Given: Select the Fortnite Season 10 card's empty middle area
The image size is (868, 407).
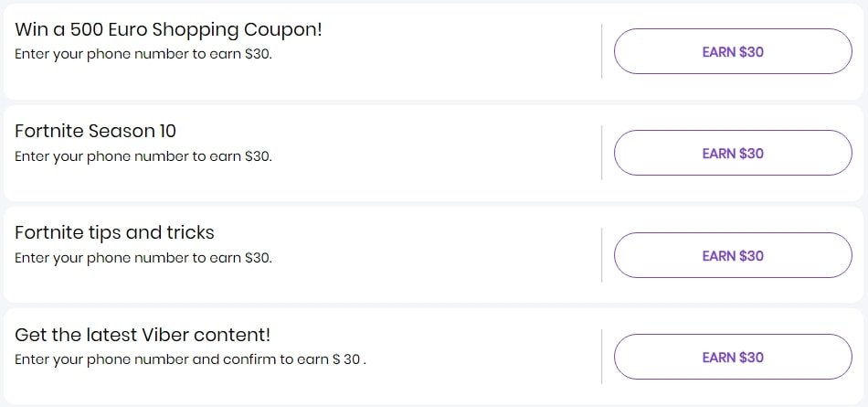Looking at the screenshot, I should (x=439, y=153).
